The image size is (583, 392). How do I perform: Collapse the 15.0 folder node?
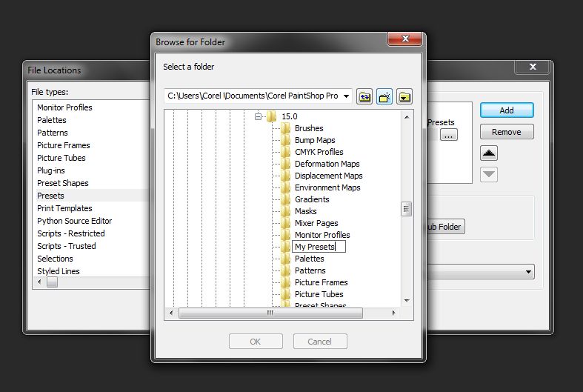pyautogui.click(x=258, y=116)
